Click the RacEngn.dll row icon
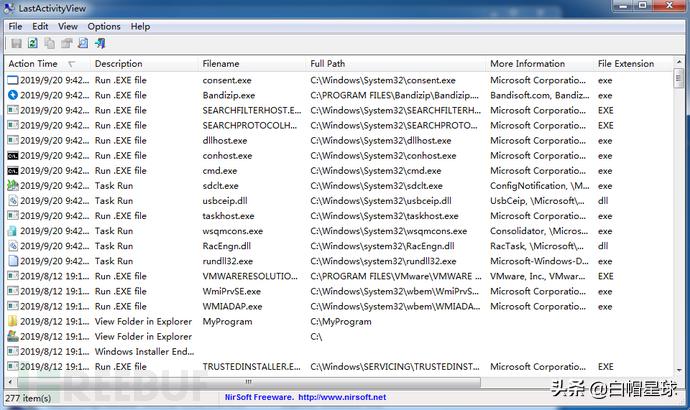Screen dimensions: 690x410 (x=13, y=246)
